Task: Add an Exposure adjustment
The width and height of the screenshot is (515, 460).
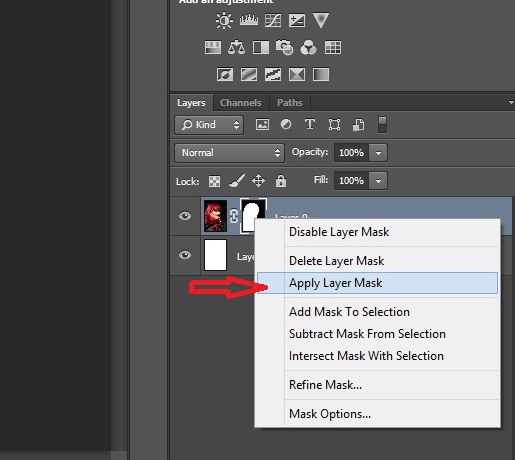Action: click(297, 21)
